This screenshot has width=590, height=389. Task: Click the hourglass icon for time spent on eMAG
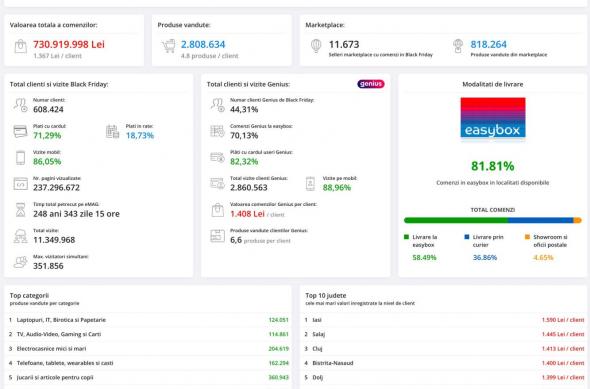tap(21, 210)
